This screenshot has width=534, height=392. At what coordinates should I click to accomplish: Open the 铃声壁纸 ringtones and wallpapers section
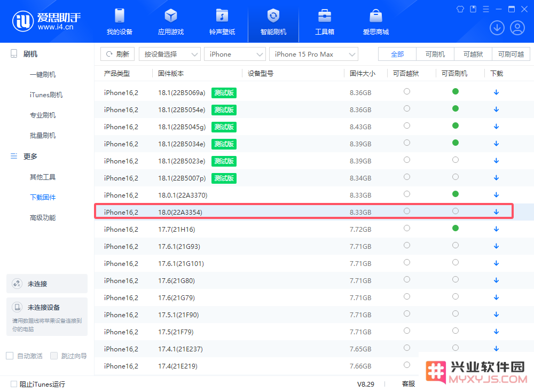[x=222, y=22]
